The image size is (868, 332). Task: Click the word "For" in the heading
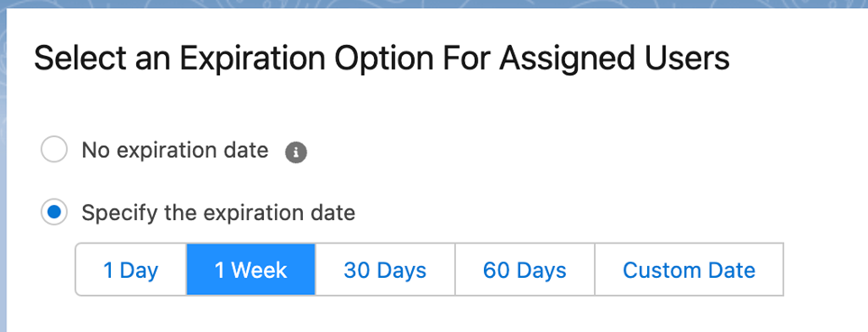coord(468,59)
